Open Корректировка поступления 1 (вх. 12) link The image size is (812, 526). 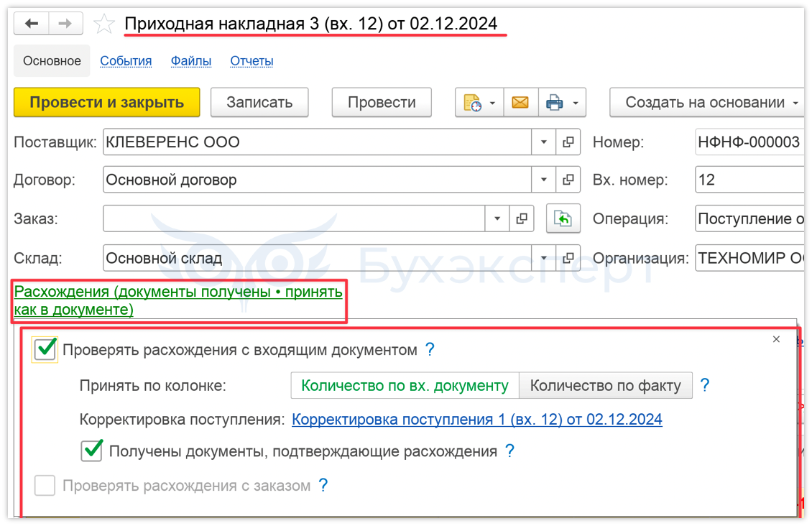[x=477, y=419]
